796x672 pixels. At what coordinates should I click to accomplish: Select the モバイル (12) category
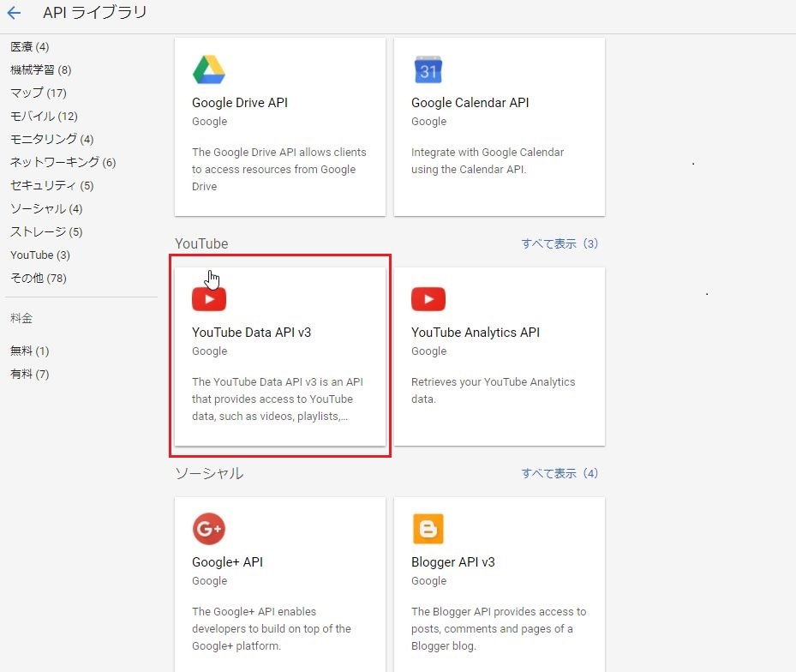[x=44, y=117]
